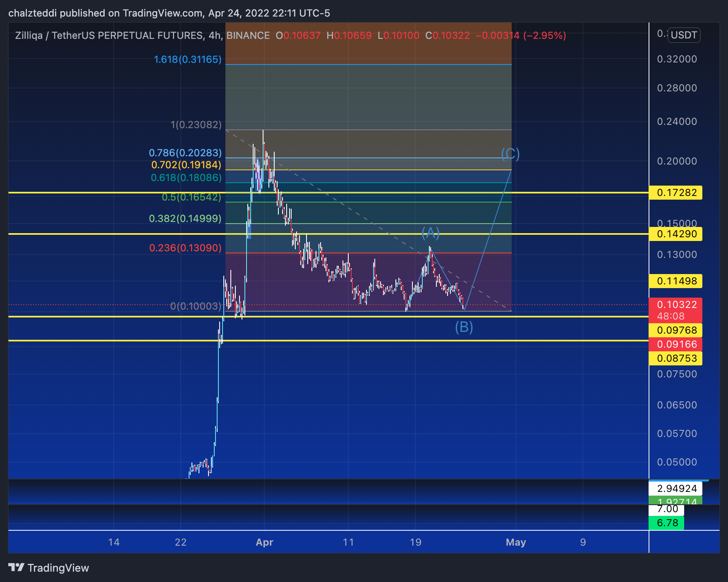Click the 0.13000 price scale value
728x582 pixels.
coord(677,255)
